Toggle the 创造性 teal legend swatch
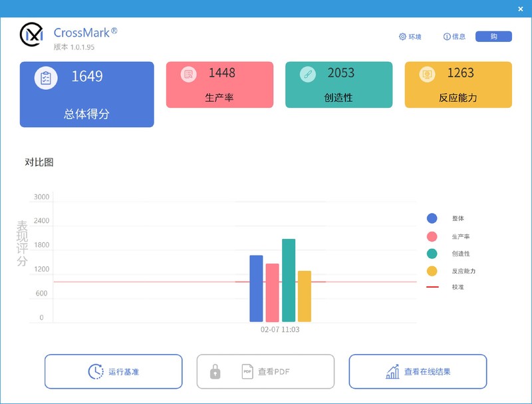This screenshot has height=404, width=532. coord(432,254)
